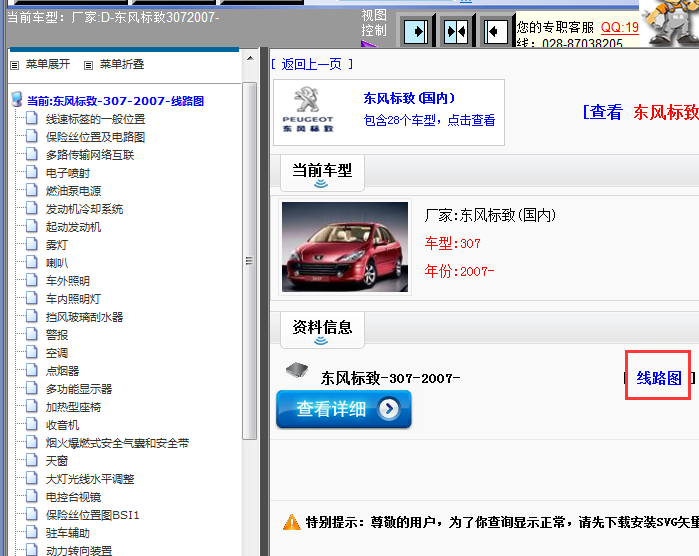Viewport: 699px width, 556px height.
Task: Click the 车型:307 red text
Action: 452,243
